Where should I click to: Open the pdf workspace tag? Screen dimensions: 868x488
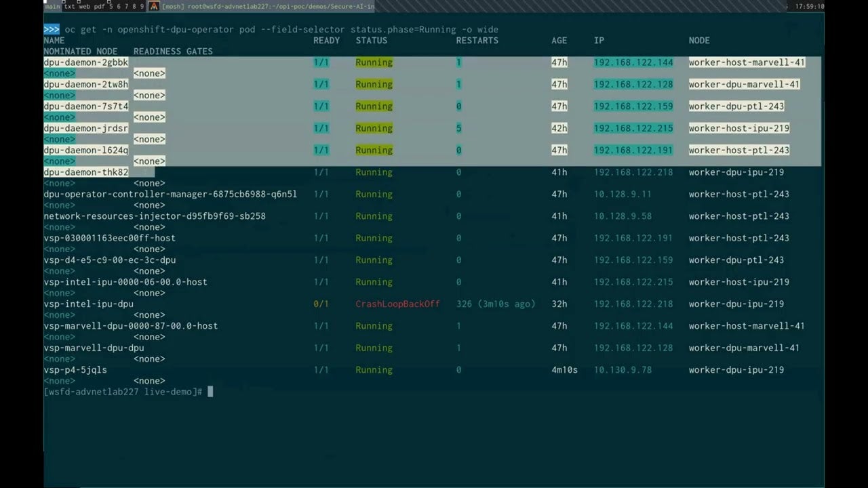[x=100, y=6]
